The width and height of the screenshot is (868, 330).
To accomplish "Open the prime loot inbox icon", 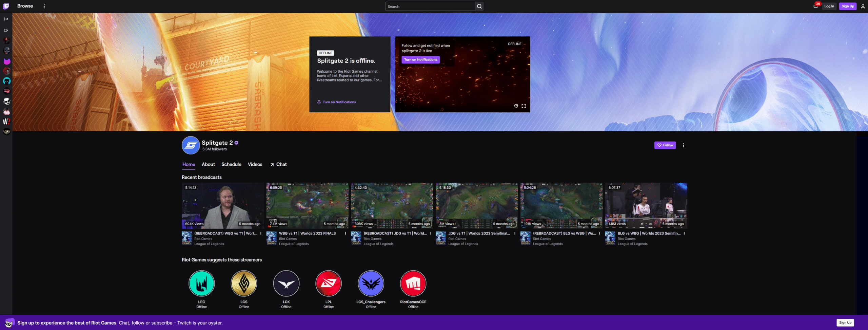I will [815, 6].
